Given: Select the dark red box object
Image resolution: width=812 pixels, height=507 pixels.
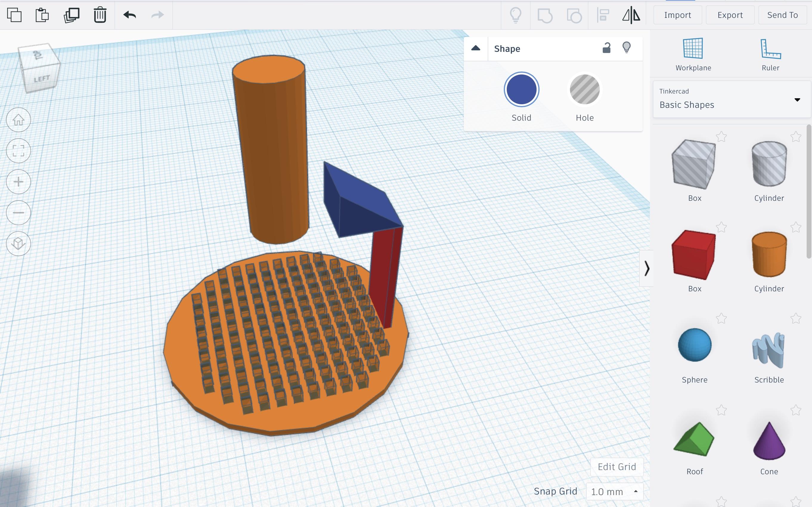Looking at the screenshot, I should [x=386, y=278].
